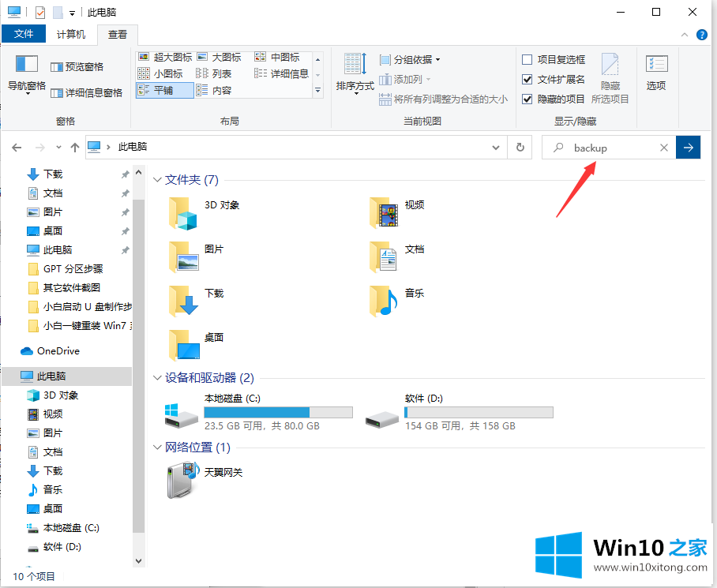
Task: Click 将所有列调整为合适的大小
Action: (443, 99)
